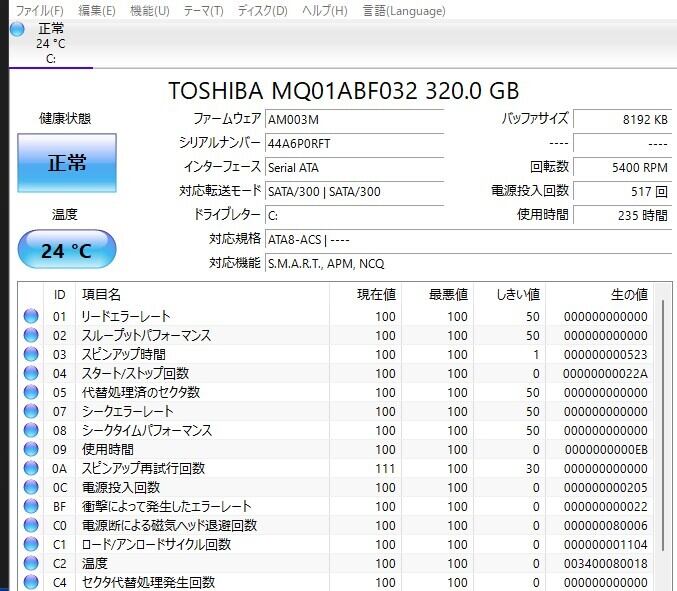Select raw value 000000080006
The image size is (677, 591).
point(605,525)
